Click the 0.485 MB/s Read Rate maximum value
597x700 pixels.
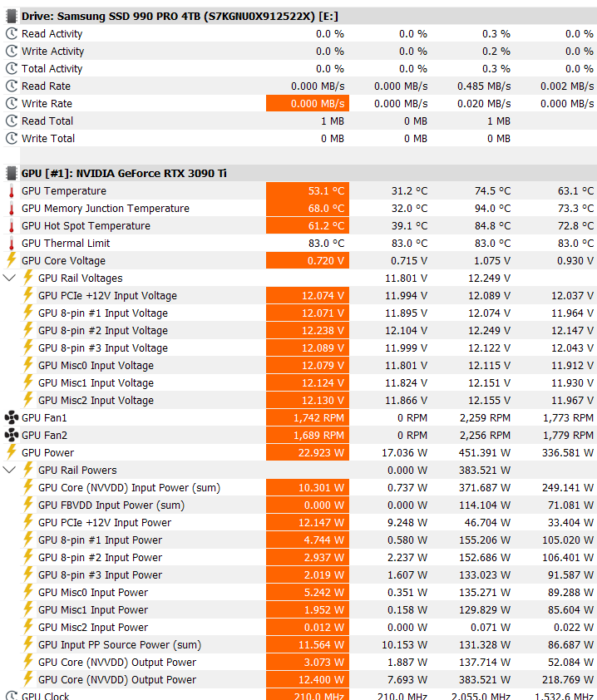point(484,86)
